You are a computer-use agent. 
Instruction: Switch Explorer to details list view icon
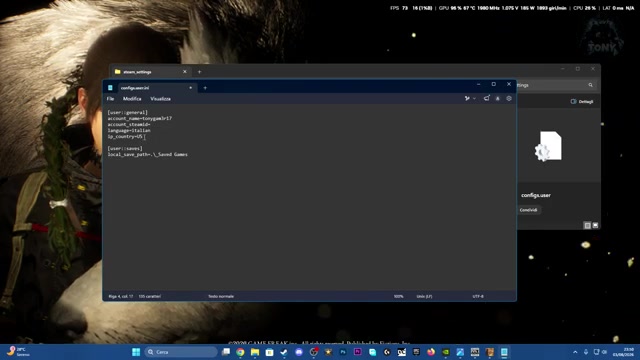point(587,225)
